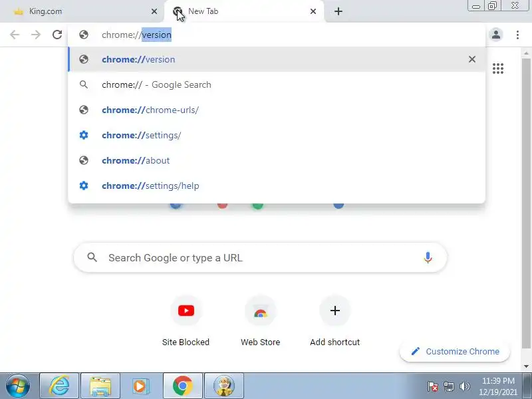Open the Chrome profile avatar icon
This screenshot has height=399, width=532.
tap(496, 35)
